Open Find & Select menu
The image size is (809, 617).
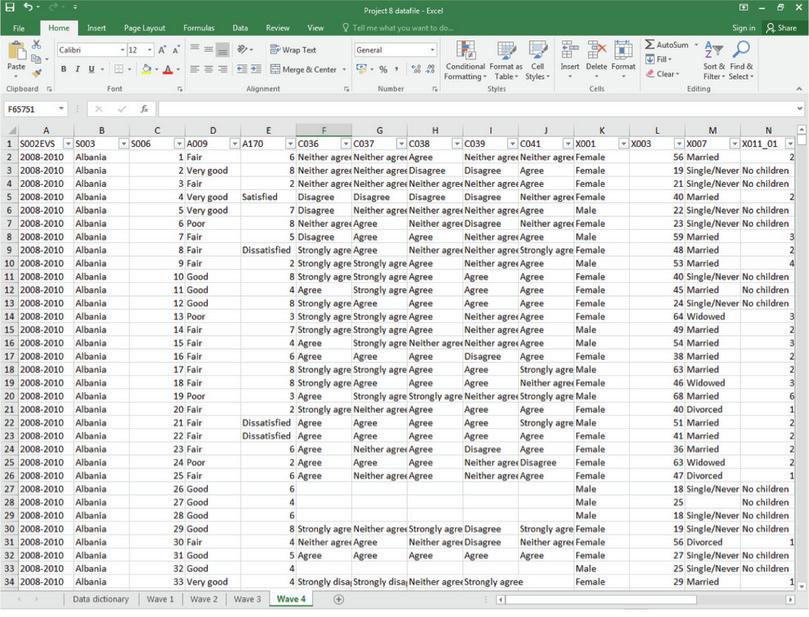click(x=741, y=60)
